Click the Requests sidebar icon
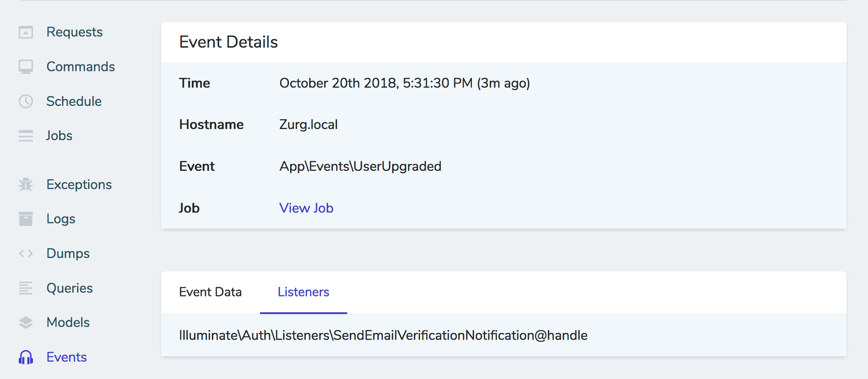868x379 pixels. [26, 33]
